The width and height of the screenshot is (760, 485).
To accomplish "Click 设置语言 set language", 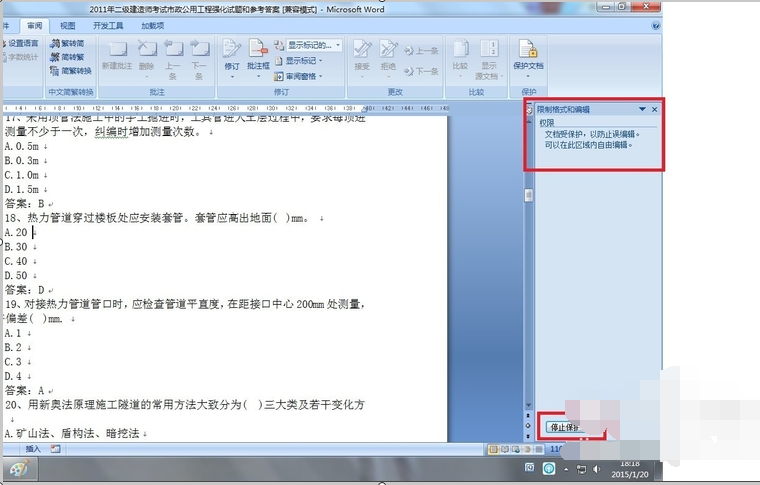I will (x=19, y=44).
